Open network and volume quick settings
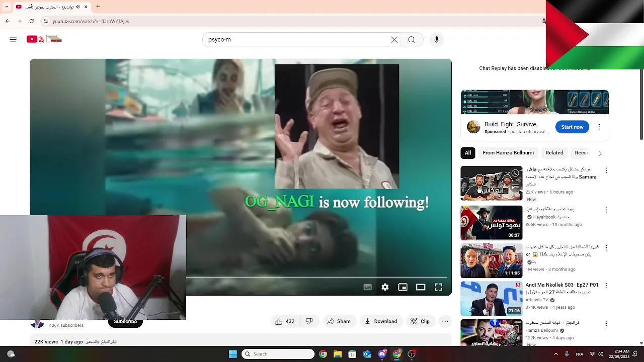The height and width of the screenshot is (362, 644). pos(597,354)
